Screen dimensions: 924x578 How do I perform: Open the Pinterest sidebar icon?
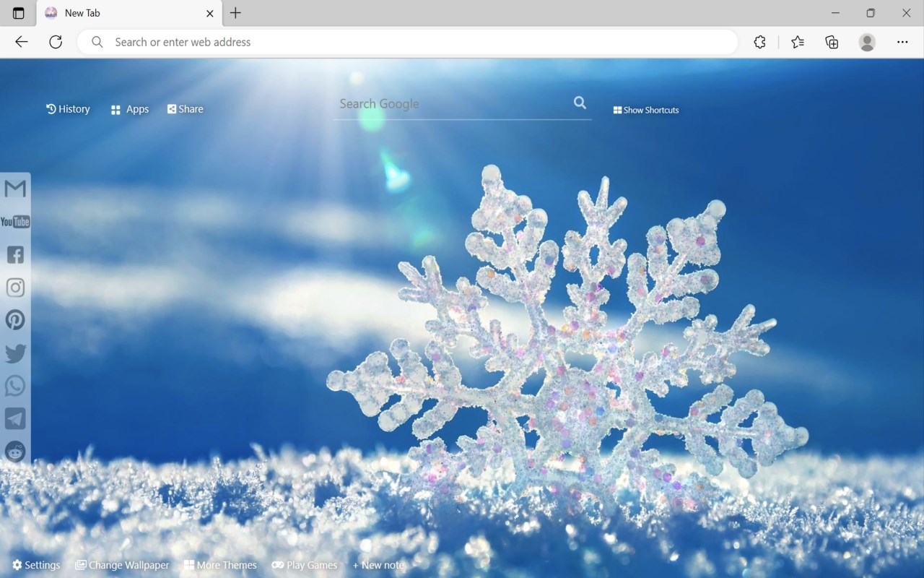click(x=15, y=320)
